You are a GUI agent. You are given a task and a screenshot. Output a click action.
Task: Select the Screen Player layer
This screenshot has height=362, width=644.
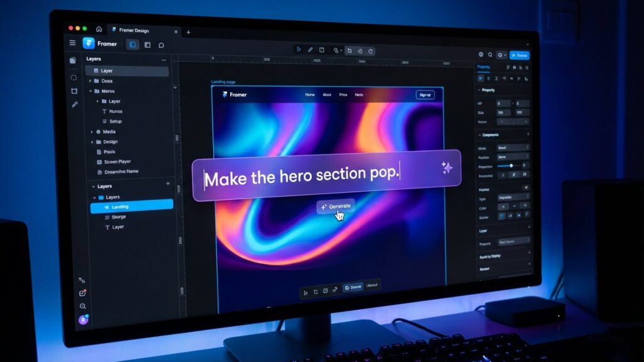click(114, 162)
